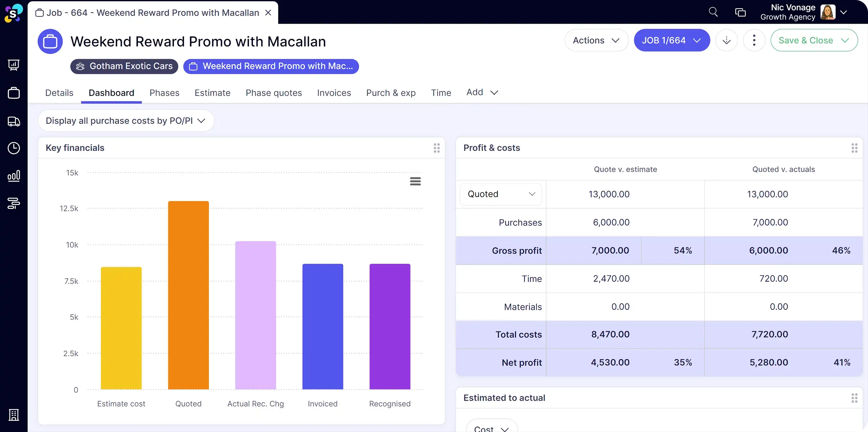Click the 8,470.00 Total costs value

[610, 334]
